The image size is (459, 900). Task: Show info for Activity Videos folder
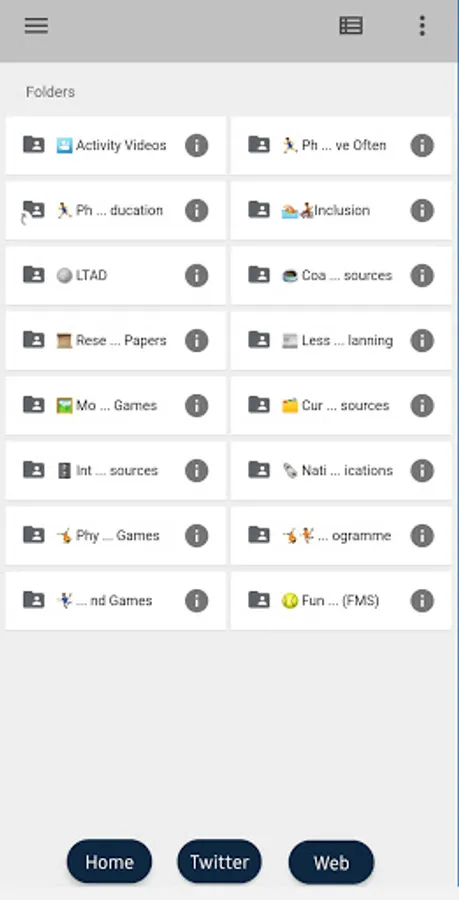(196, 145)
